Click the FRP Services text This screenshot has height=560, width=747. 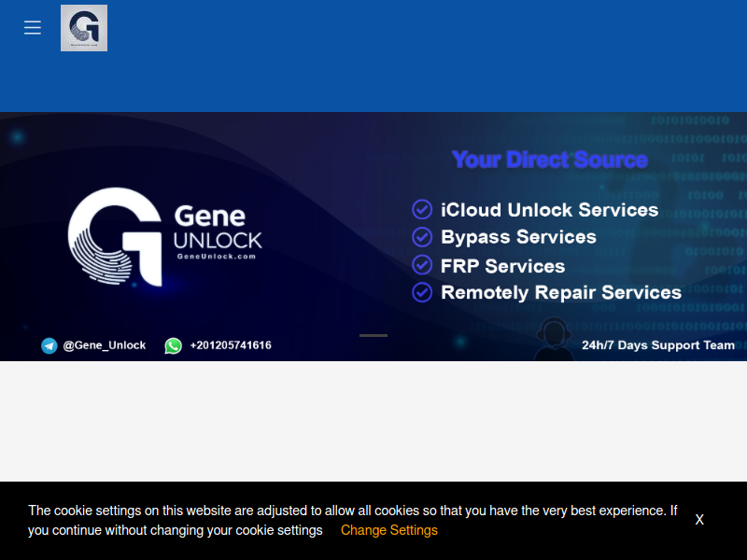tap(502, 266)
